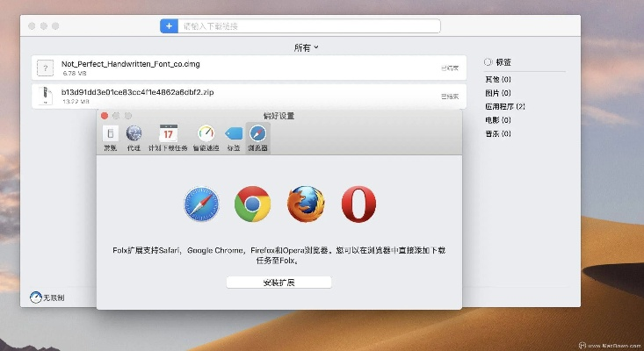644x351 pixels.
Task: Click the zip archive file icon
Action: click(45, 96)
